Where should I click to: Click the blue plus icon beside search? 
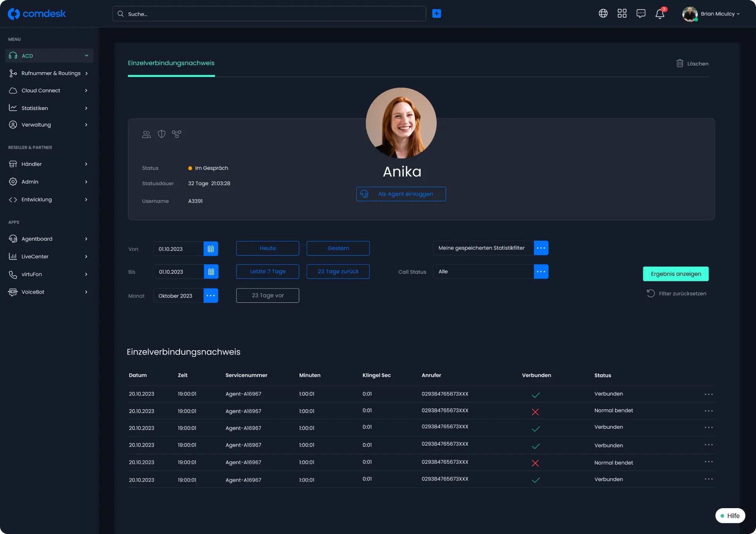coord(437,14)
